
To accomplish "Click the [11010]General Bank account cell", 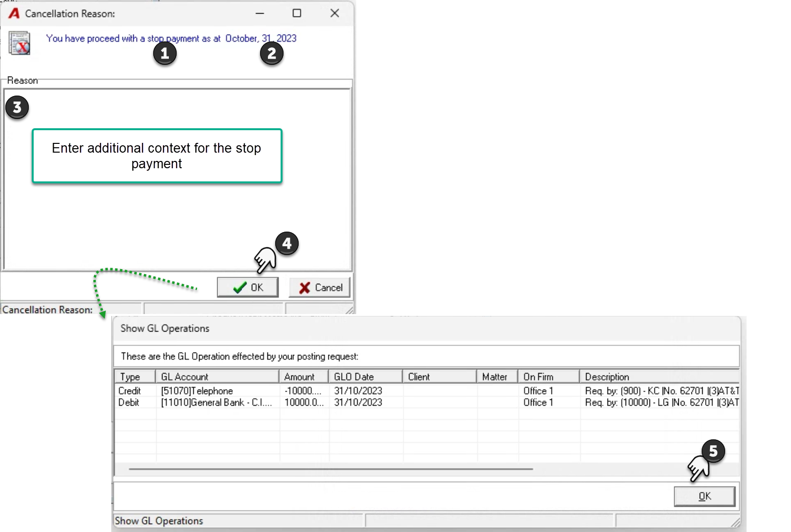I will click(217, 402).
